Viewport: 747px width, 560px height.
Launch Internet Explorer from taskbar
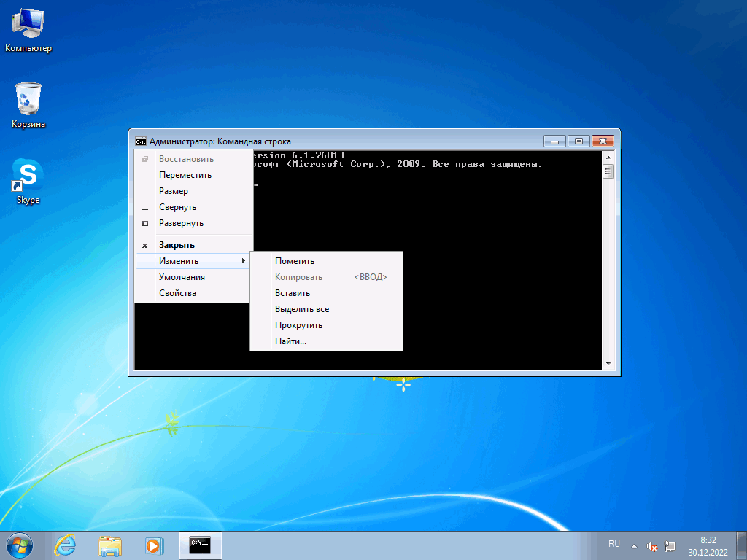tap(66, 545)
